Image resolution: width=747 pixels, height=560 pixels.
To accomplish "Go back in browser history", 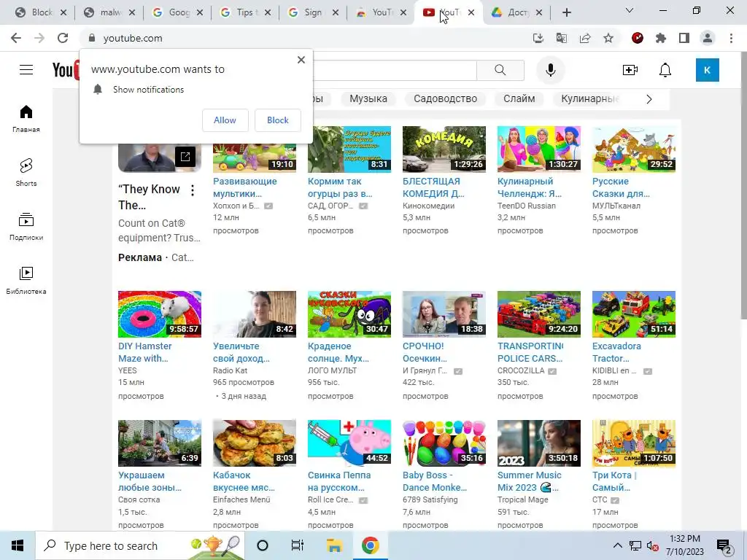I will pyautogui.click(x=16, y=38).
